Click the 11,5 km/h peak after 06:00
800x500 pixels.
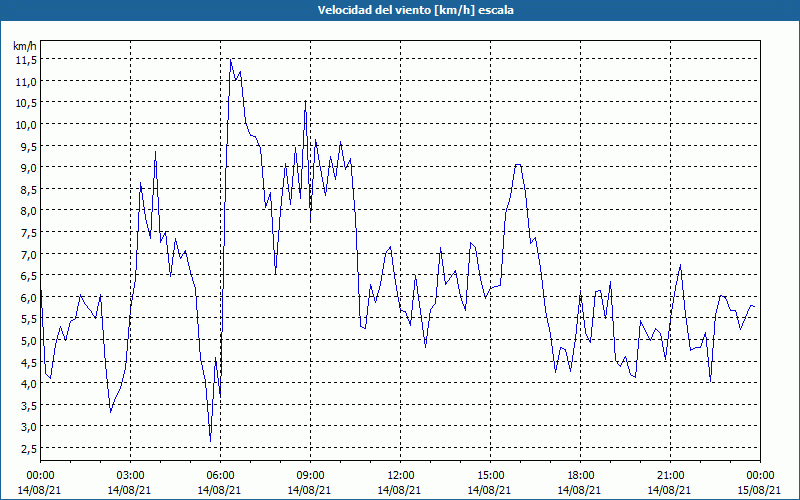pos(231,60)
